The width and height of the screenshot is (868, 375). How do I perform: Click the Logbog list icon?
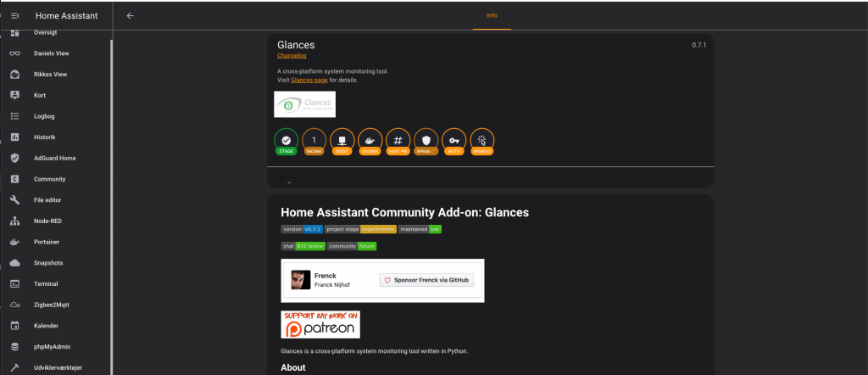(x=15, y=116)
